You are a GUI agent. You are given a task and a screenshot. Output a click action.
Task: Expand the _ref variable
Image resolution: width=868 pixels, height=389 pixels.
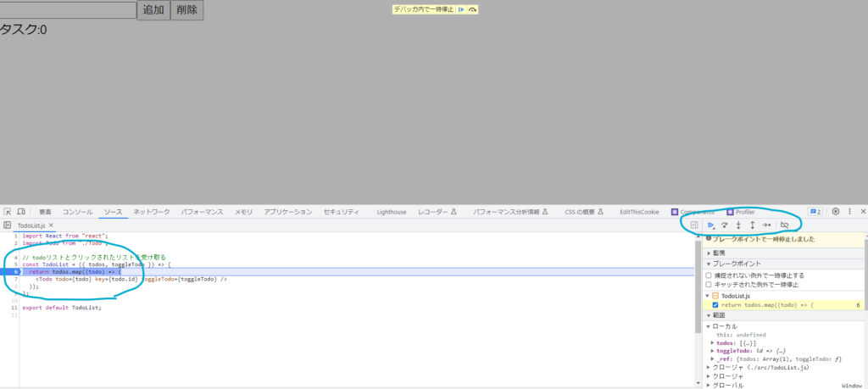[712, 359]
